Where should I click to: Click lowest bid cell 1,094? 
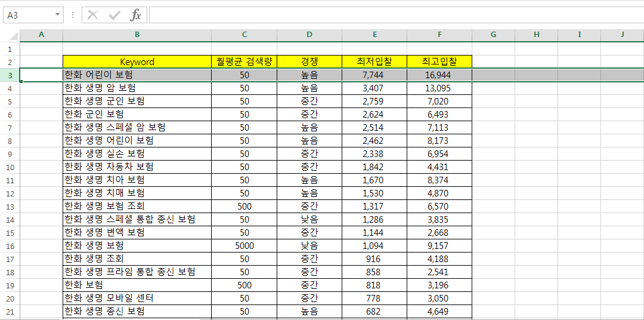click(374, 245)
